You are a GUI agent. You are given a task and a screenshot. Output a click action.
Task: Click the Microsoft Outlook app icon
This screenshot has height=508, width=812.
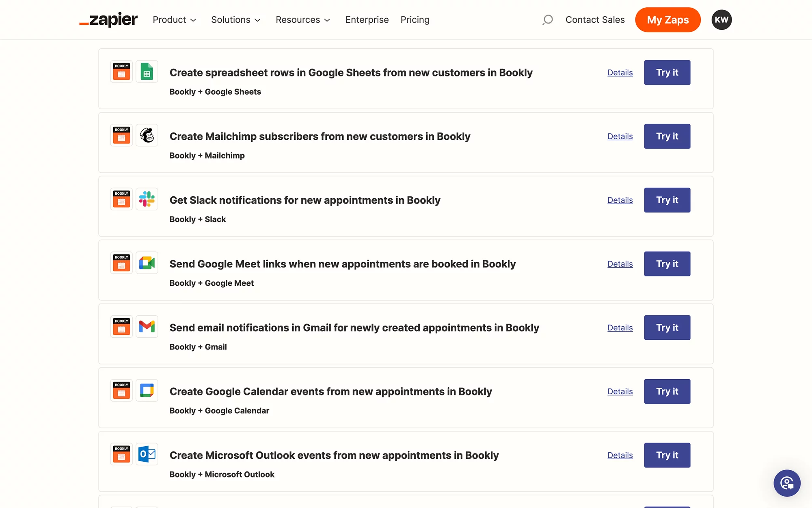pyautogui.click(x=147, y=454)
